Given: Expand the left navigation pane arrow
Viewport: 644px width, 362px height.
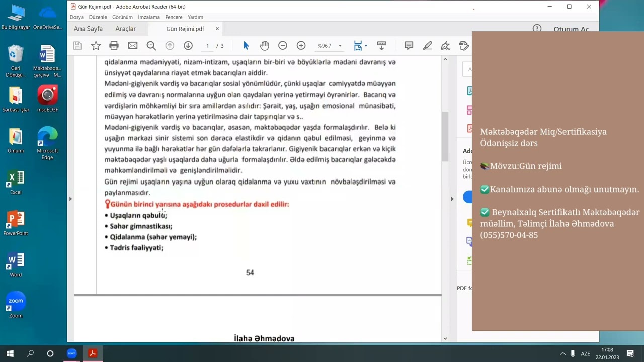Looking at the screenshot, I should coord(70,199).
